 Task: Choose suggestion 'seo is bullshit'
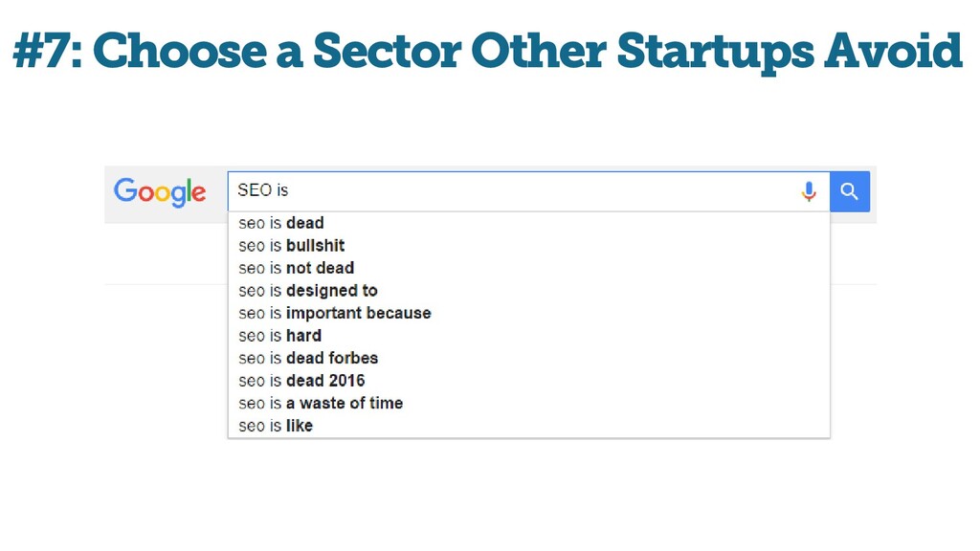[x=528, y=246]
